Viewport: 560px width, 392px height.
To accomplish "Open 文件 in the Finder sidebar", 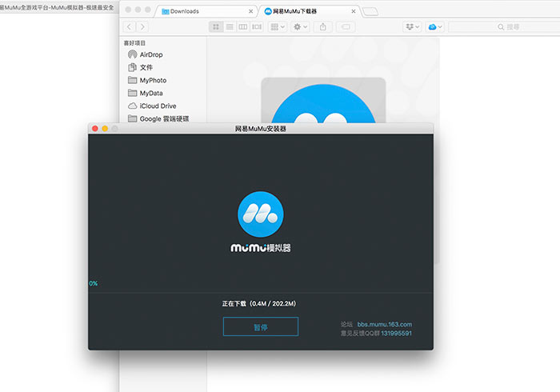I will (x=140, y=67).
